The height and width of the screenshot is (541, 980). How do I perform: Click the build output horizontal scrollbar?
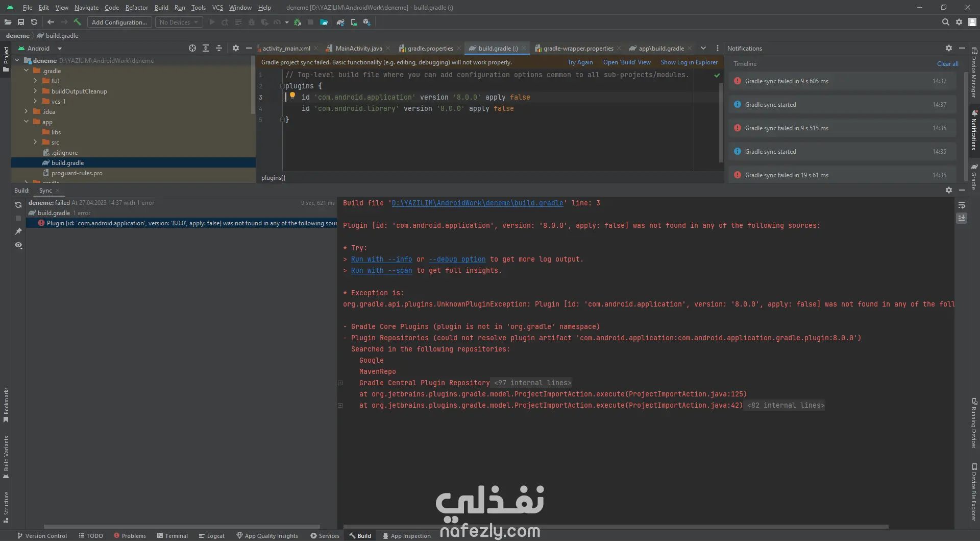point(616,526)
